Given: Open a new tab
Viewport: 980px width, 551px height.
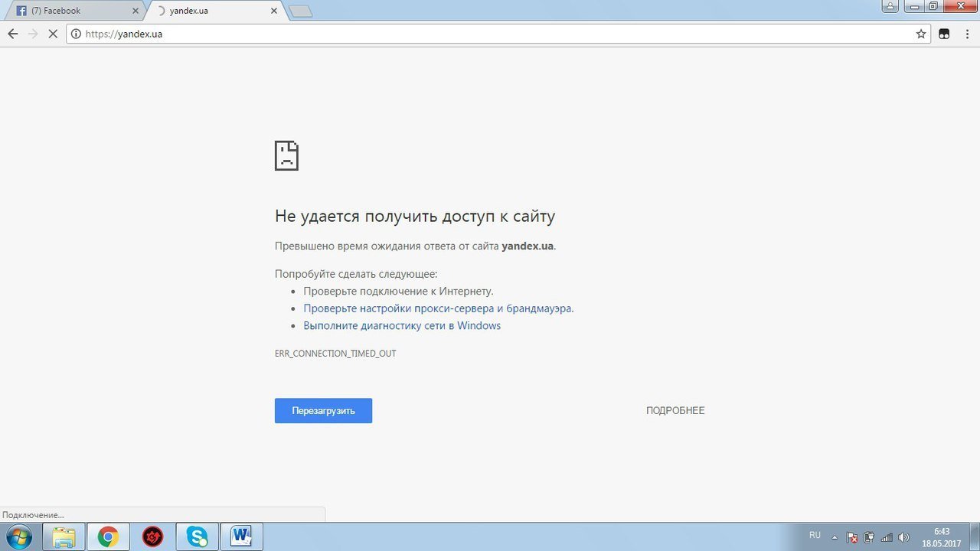Looking at the screenshot, I should [300, 11].
